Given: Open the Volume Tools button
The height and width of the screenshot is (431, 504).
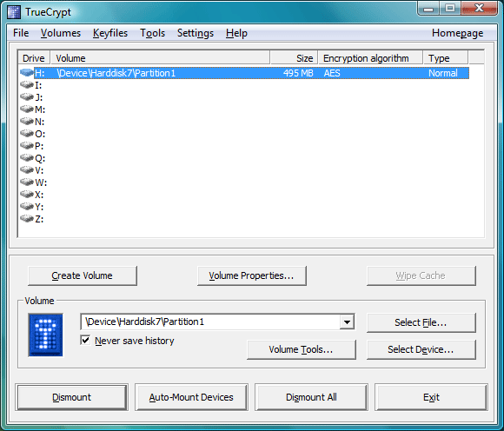Looking at the screenshot, I should pyautogui.click(x=302, y=349).
